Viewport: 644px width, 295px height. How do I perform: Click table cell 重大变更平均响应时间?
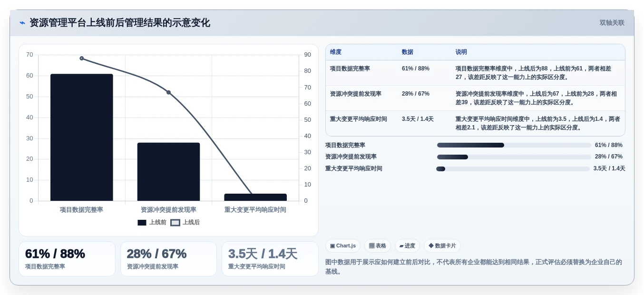[x=359, y=119]
